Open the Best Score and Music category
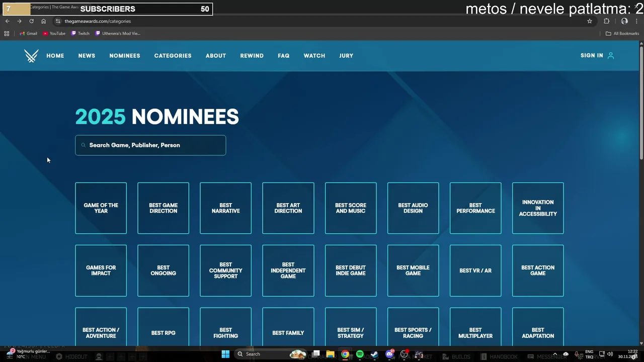This screenshot has height=362, width=644. (x=351, y=208)
